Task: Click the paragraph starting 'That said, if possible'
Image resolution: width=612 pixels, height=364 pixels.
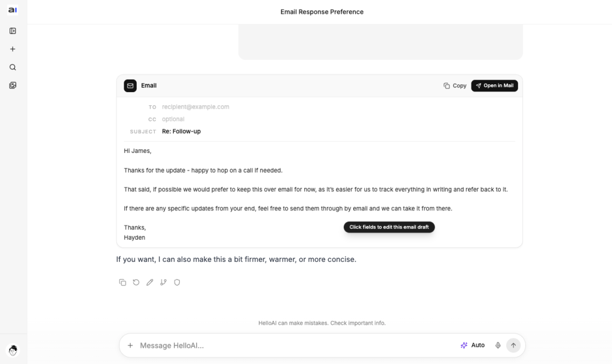Action: pos(316,189)
